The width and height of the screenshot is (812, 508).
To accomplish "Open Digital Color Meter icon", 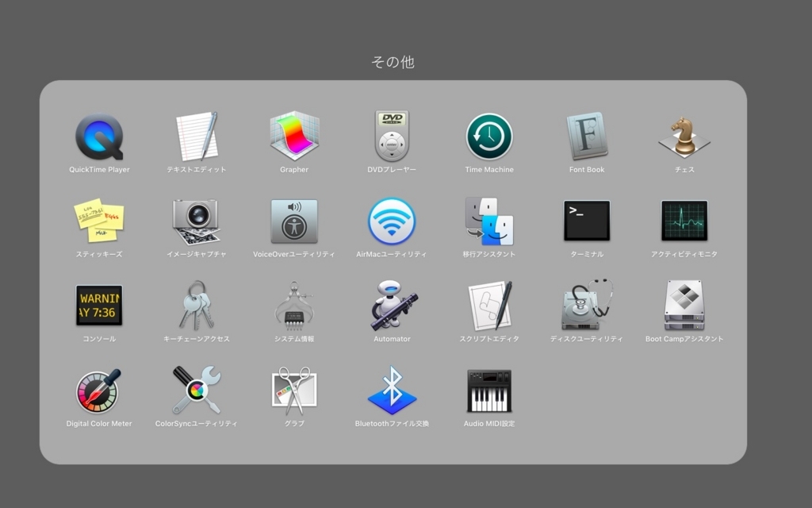I will pos(98,391).
